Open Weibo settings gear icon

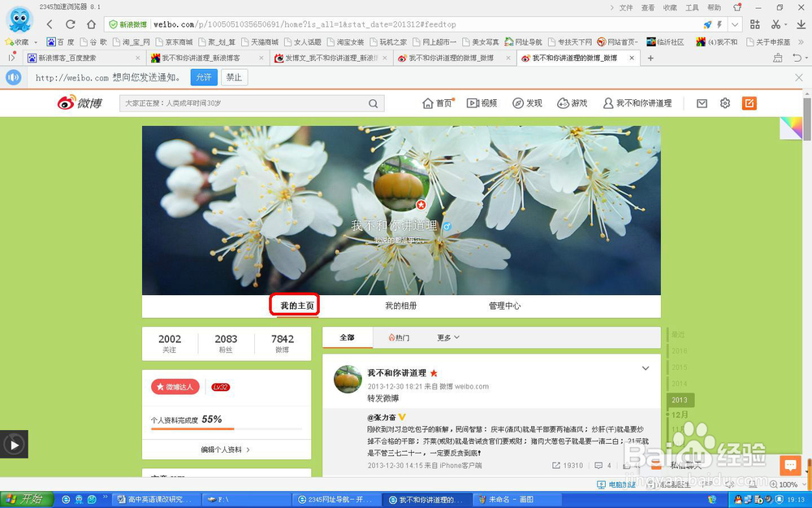click(x=725, y=103)
